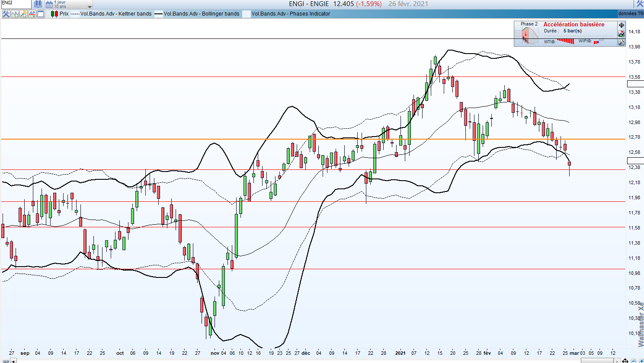The width and height of the screenshot is (644, 363).
Task: Open hammer settings icon in phase panel
Action: tap(622, 42)
